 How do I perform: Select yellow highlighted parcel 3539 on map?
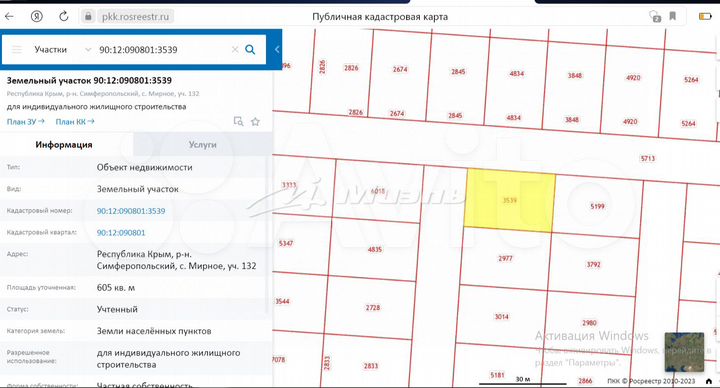(510, 200)
